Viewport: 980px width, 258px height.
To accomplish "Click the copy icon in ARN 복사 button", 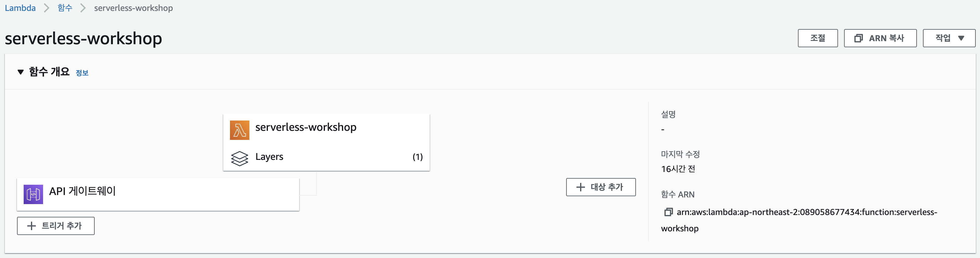I will click(x=858, y=38).
